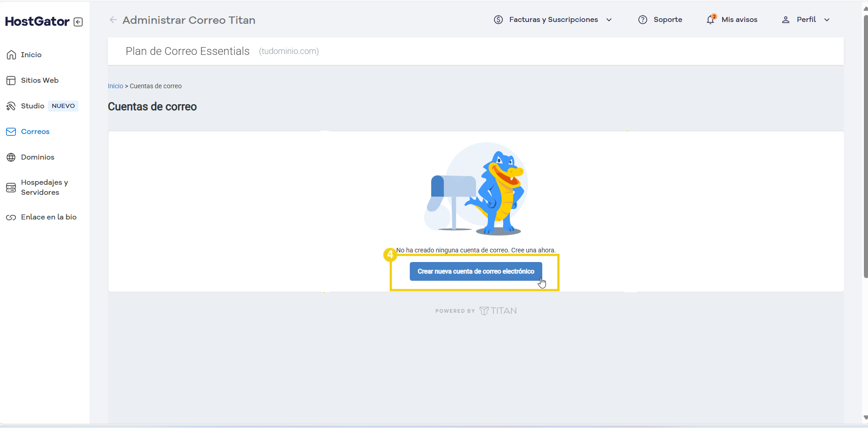Click the Hospedajes y Servidores server icon
This screenshot has width=868, height=428.
point(11,187)
